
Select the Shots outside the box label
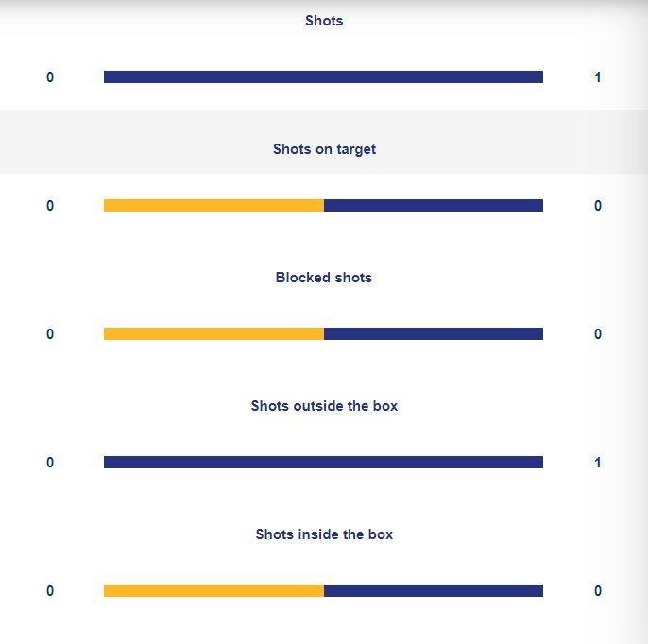(x=324, y=406)
